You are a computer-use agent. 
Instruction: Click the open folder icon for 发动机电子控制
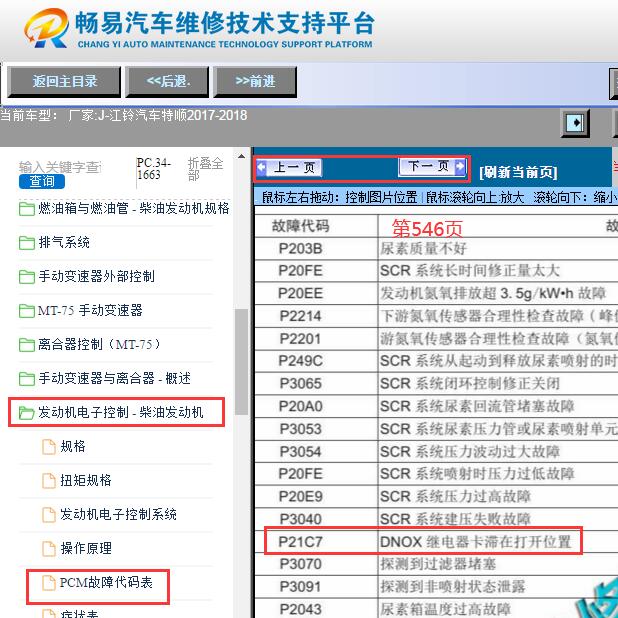click(x=26, y=413)
